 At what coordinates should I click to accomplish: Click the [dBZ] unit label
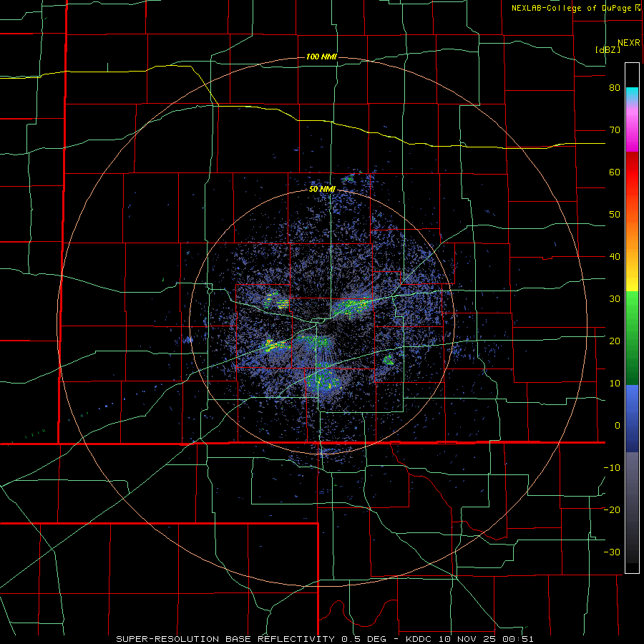click(608, 49)
